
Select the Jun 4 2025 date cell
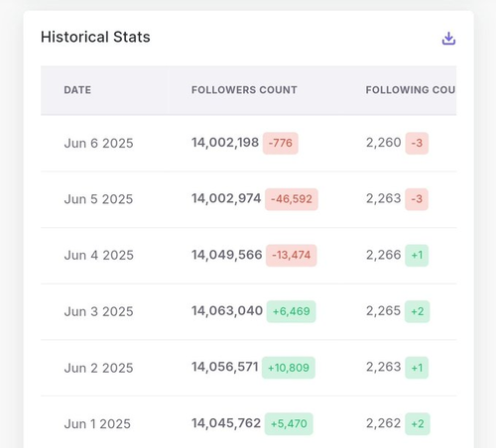(98, 255)
